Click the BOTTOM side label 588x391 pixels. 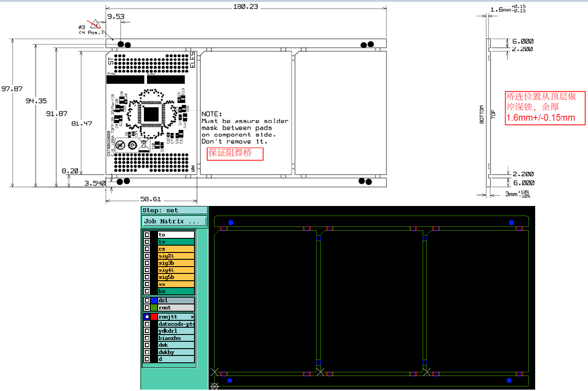coord(481,114)
